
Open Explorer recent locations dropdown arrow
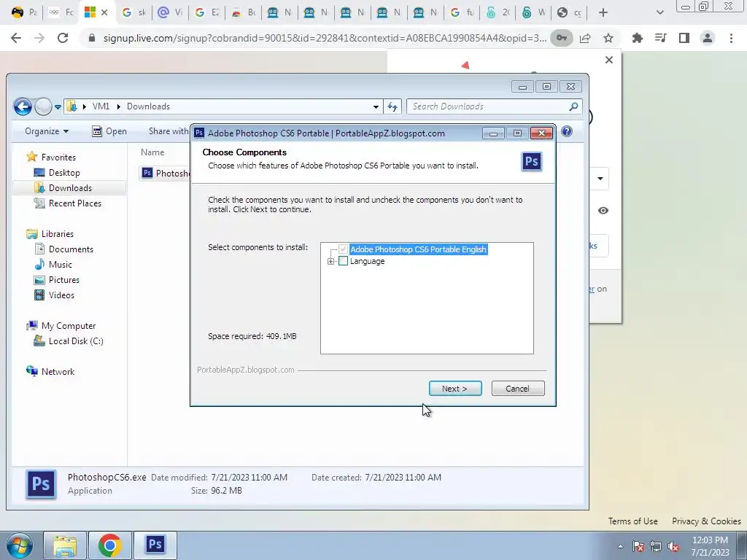click(x=58, y=106)
